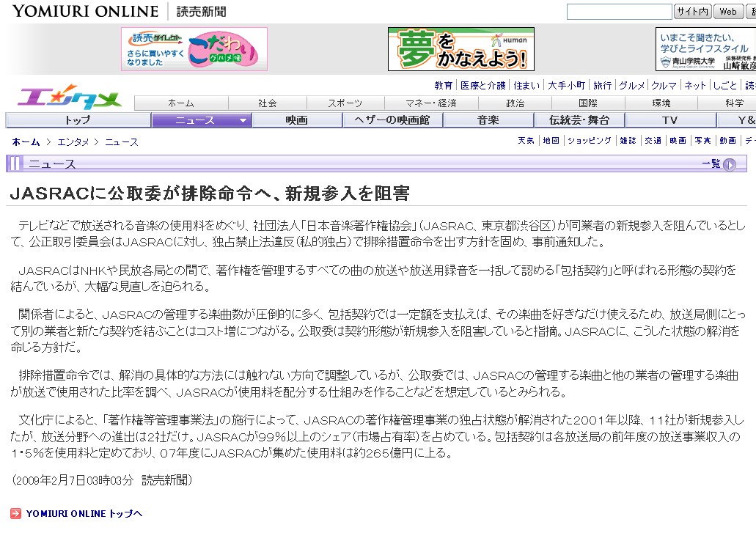Open the 動画 utility link
The image size is (756, 533).
pos(728,140)
